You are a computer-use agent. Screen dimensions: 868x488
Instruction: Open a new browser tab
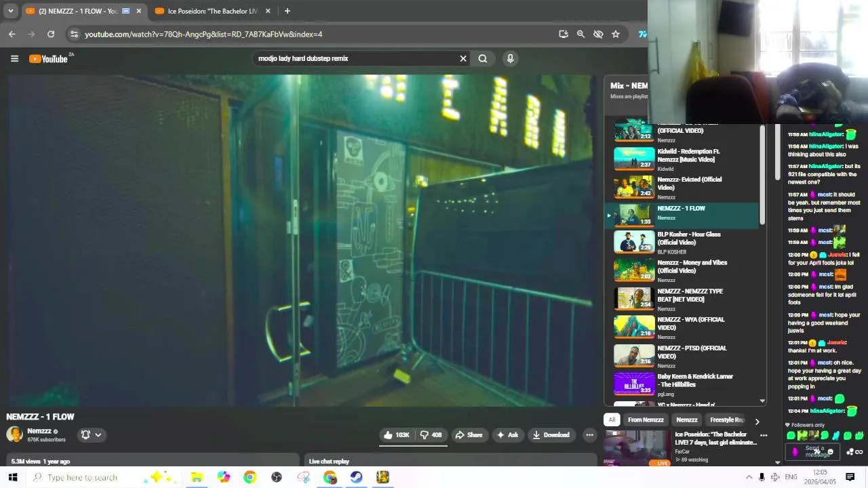click(x=287, y=11)
